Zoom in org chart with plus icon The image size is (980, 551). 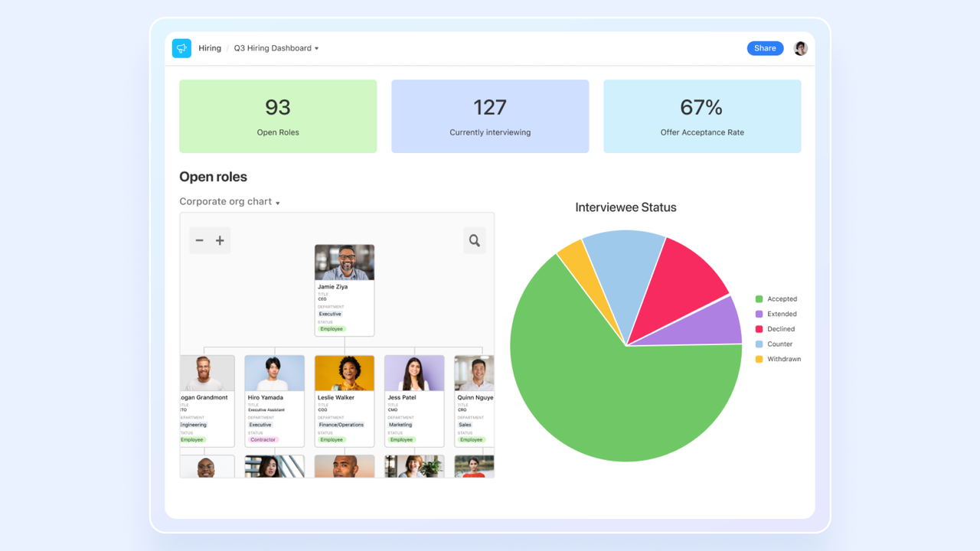coord(220,240)
